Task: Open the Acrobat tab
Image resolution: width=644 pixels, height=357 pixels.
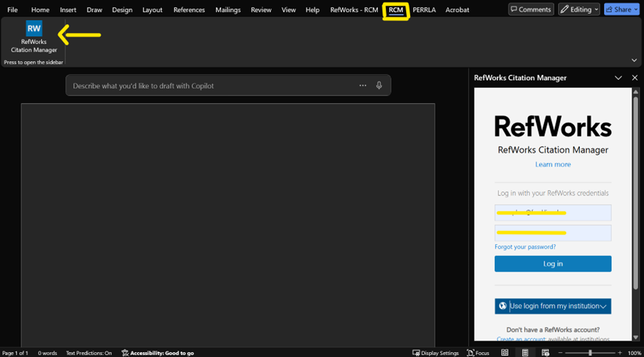Action: (x=457, y=10)
